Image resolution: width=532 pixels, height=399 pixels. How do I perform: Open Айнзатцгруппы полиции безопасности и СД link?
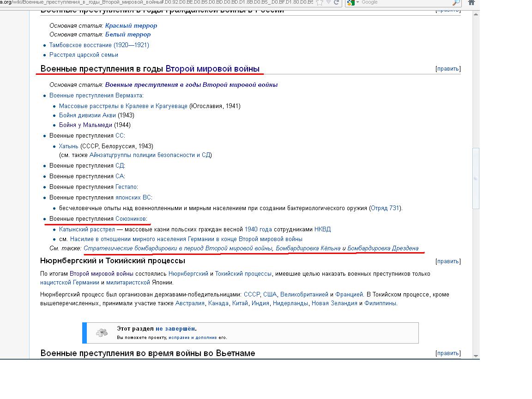pos(150,155)
